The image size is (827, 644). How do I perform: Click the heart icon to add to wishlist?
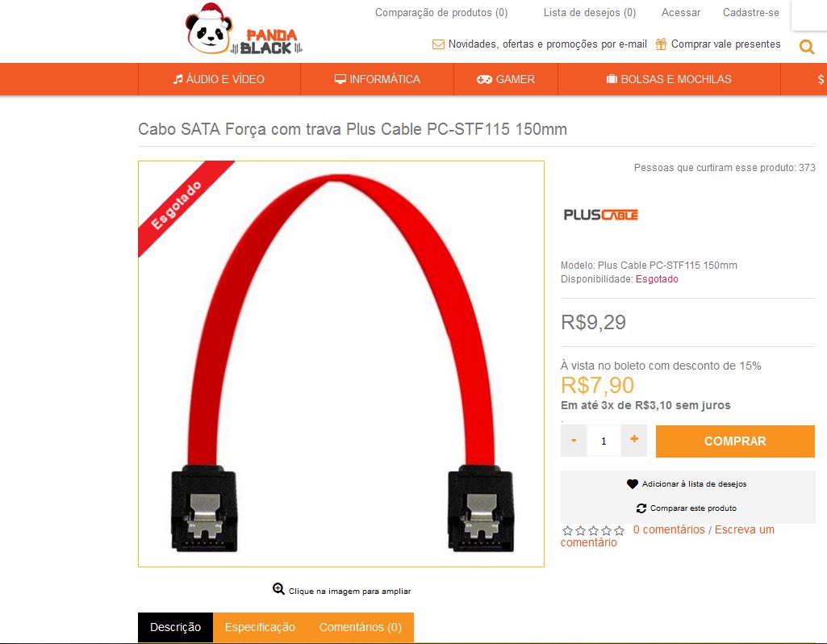(633, 483)
